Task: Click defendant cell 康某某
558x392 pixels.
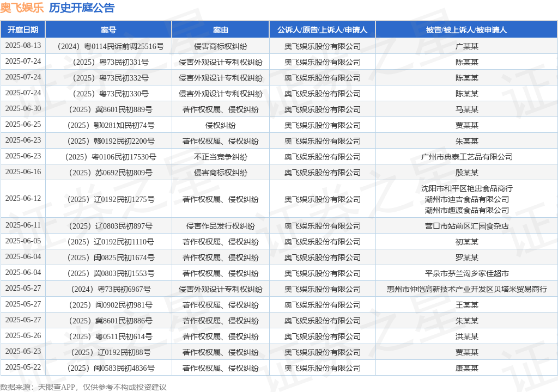Action: 467,368
